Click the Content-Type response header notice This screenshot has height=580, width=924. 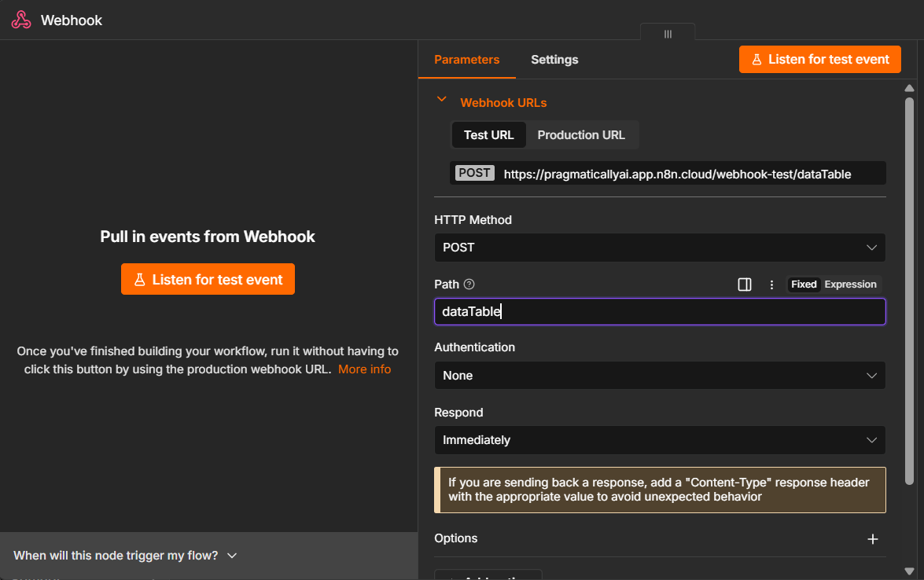pyautogui.click(x=660, y=490)
